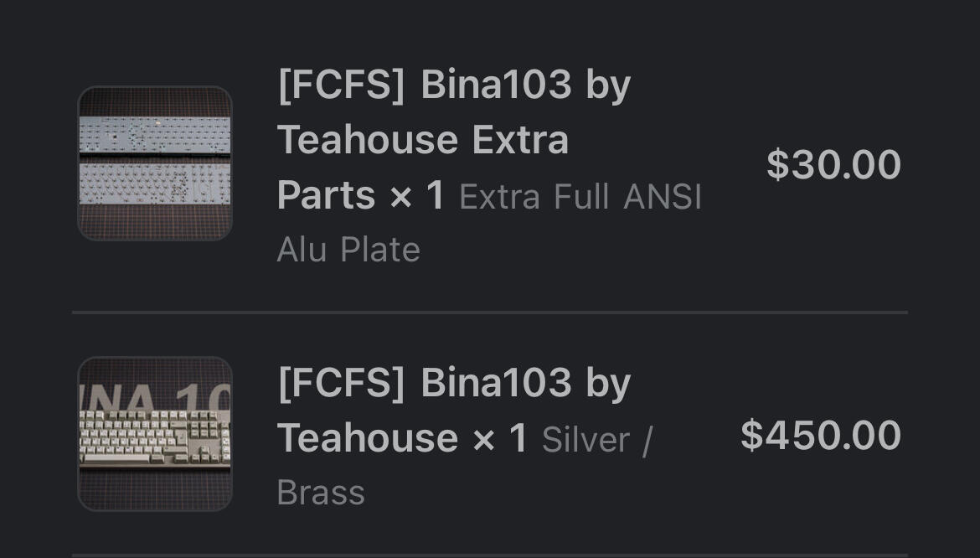The width and height of the screenshot is (980, 558).
Task: Click the "Alu Plate" option text
Action: 348,250
